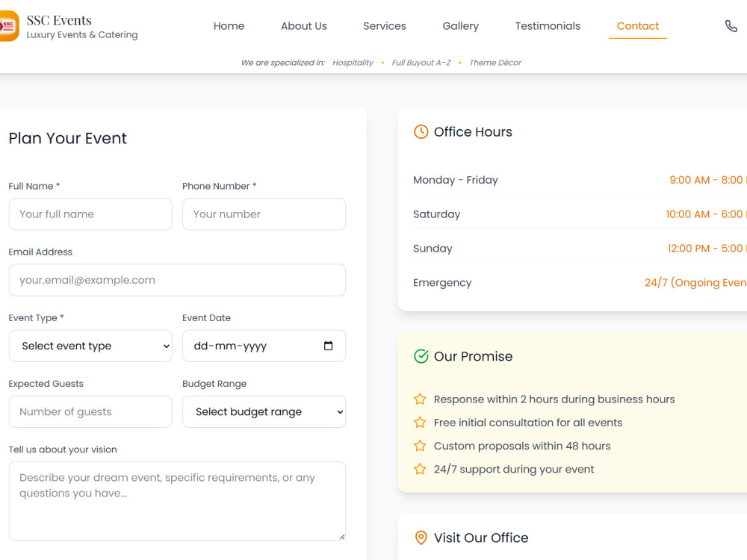
Task: Click the 'We are specialized in:' text
Action: (283, 63)
